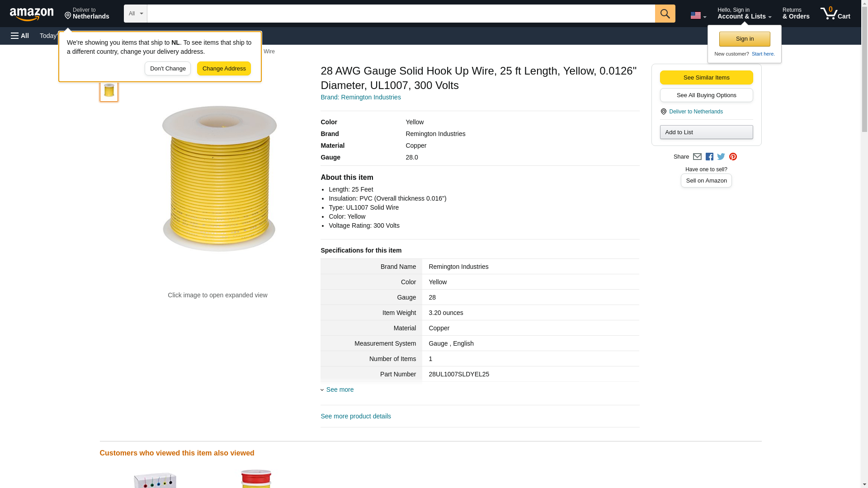Open the All hamburger menu
868x488 pixels.
point(20,36)
